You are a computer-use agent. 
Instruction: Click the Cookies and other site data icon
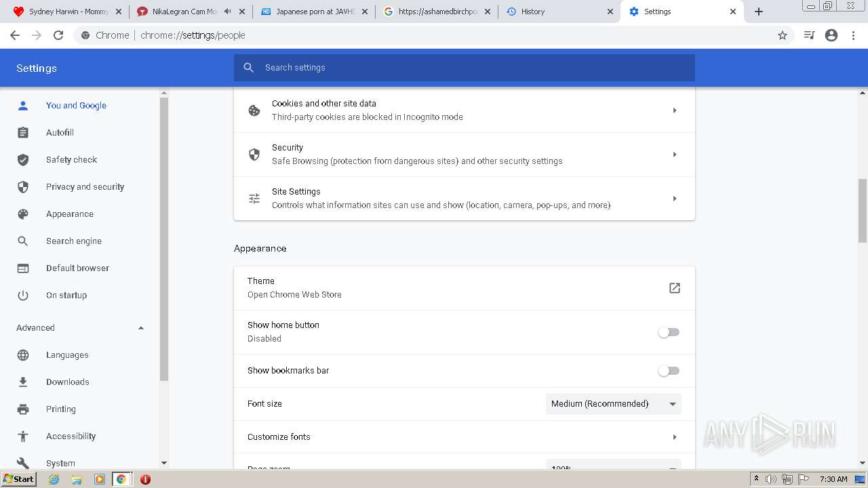pos(254,110)
